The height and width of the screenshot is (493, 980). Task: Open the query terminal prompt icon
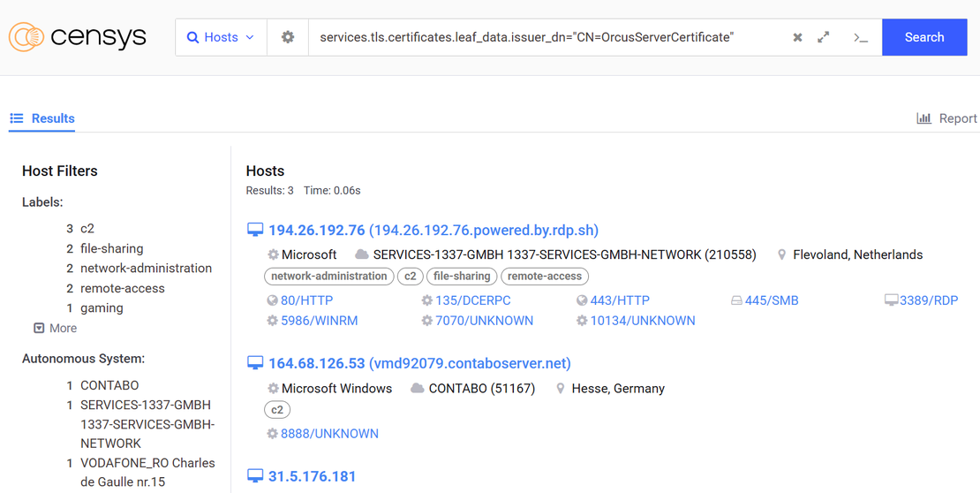tap(861, 37)
